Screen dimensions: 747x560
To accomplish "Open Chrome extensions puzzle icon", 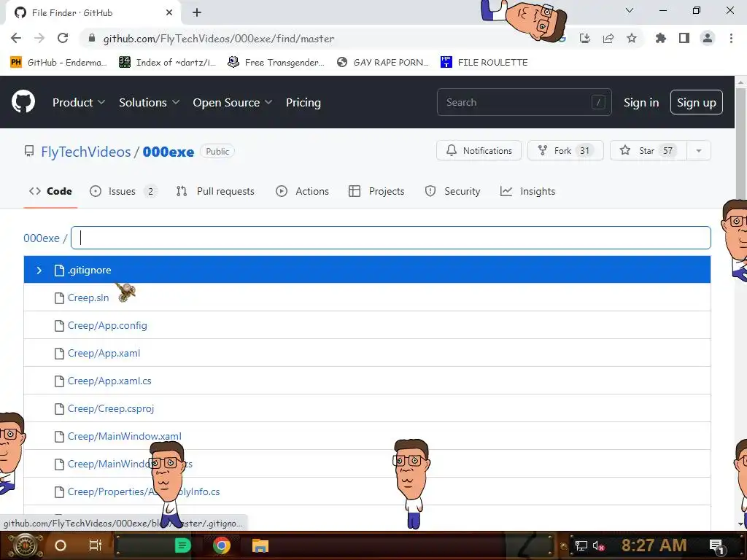I will point(661,38).
